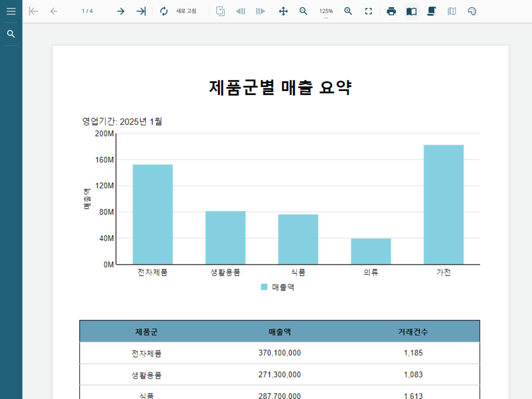Viewport: 532px width, 399px height.
Task: Click the refresh circular arrow icon
Action: tap(164, 11)
